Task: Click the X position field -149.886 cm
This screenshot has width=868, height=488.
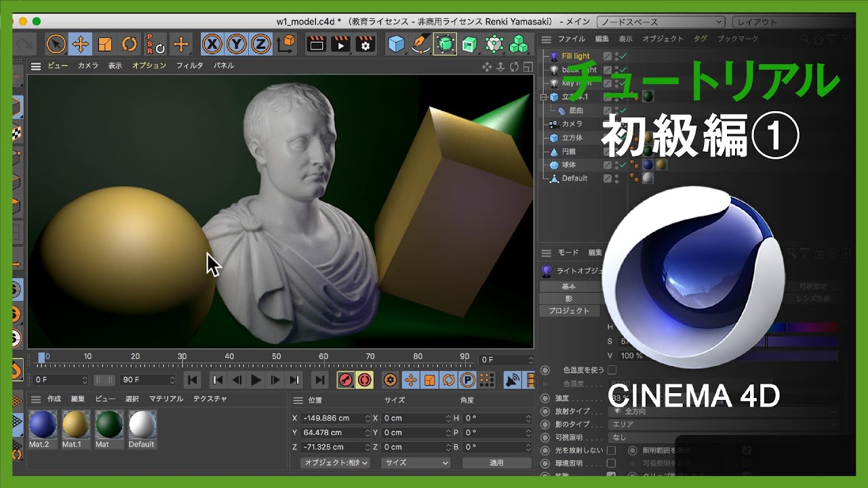Action: (336, 418)
